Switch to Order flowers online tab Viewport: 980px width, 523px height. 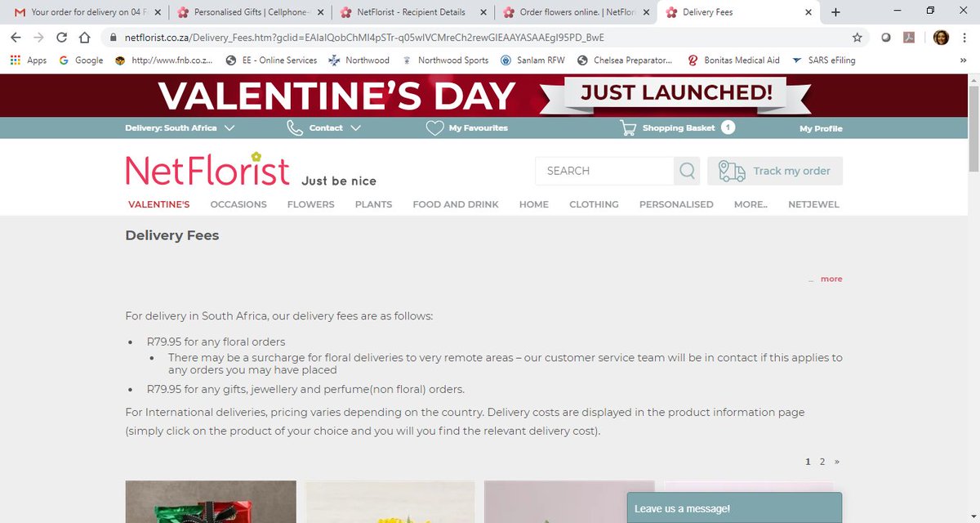[577, 12]
